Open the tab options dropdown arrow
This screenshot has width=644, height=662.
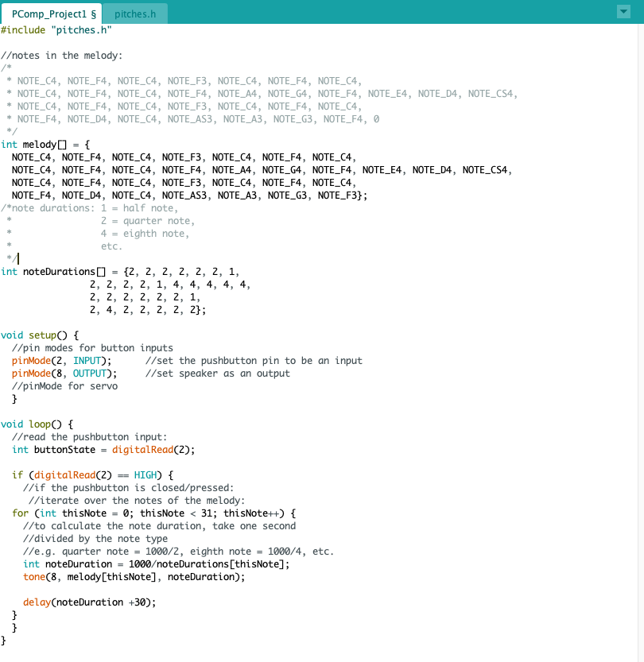coord(623,11)
